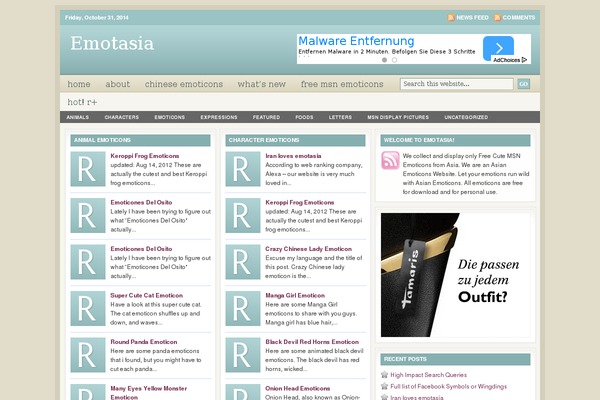Click the hot! r+ link
The height and width of the screenshot is (400, 600).
coord(82,102)
